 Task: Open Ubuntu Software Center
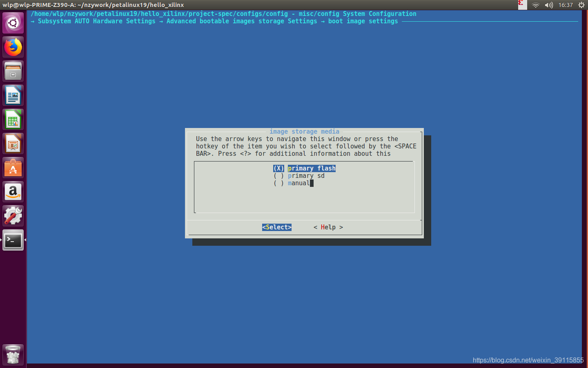click(x=13, y=167)
